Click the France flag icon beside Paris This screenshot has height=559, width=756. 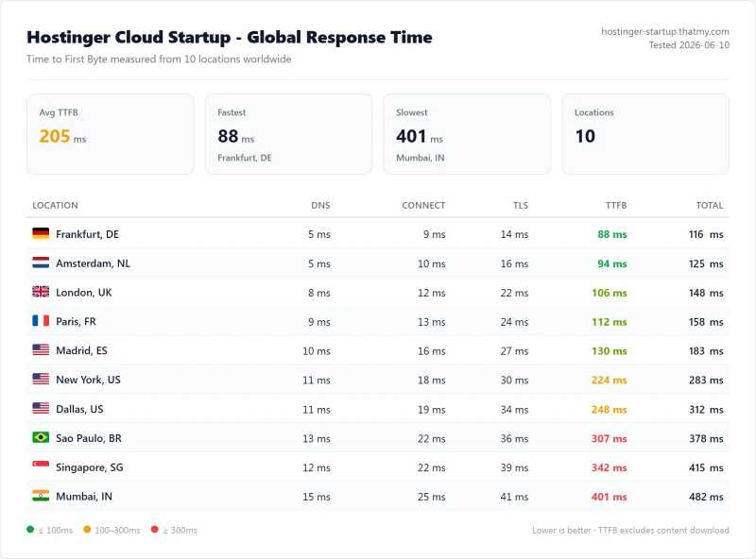pos(41,321)
